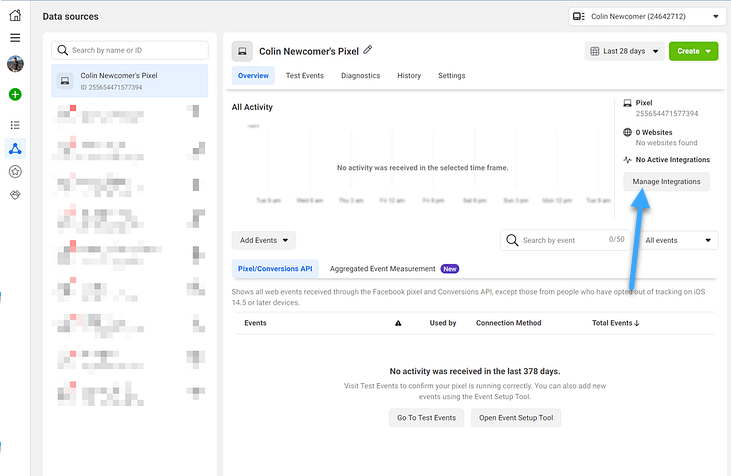Click the green plus create icon
The height and width of the screenshot is (476, 731).
15,95
